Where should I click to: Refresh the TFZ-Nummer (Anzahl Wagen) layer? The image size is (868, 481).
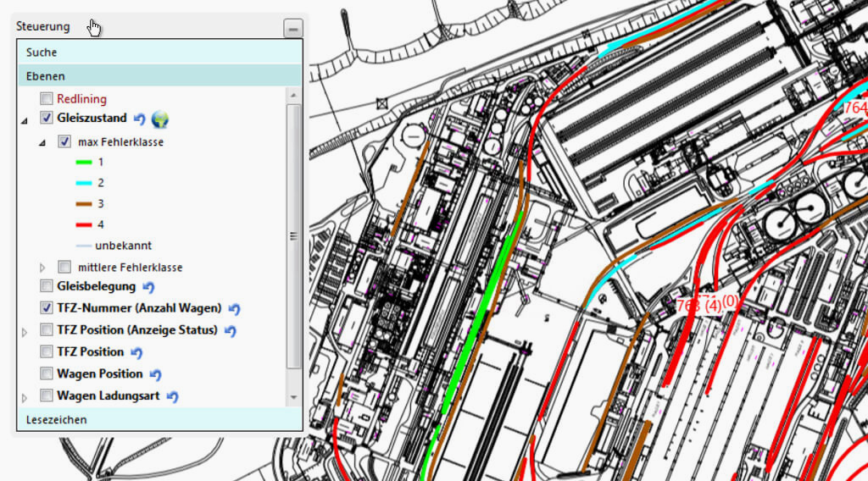point(235,309)
